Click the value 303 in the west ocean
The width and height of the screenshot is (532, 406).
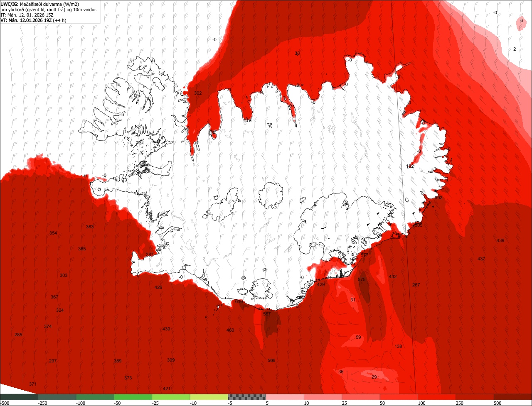click(x=64, y=275)
